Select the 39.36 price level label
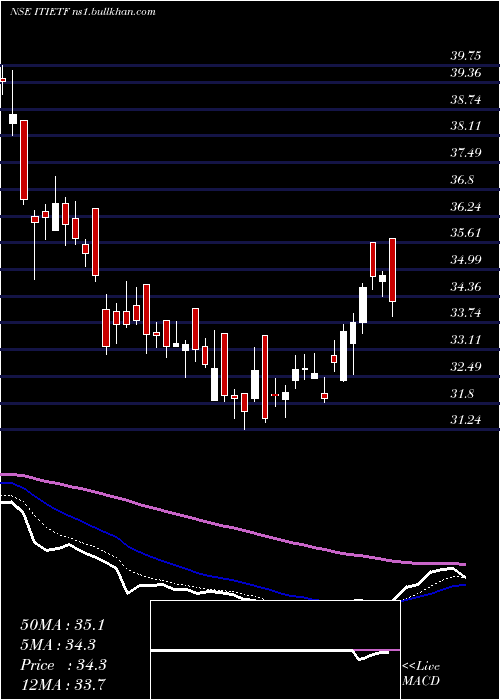Screen dimensions: 500x700 466,73
